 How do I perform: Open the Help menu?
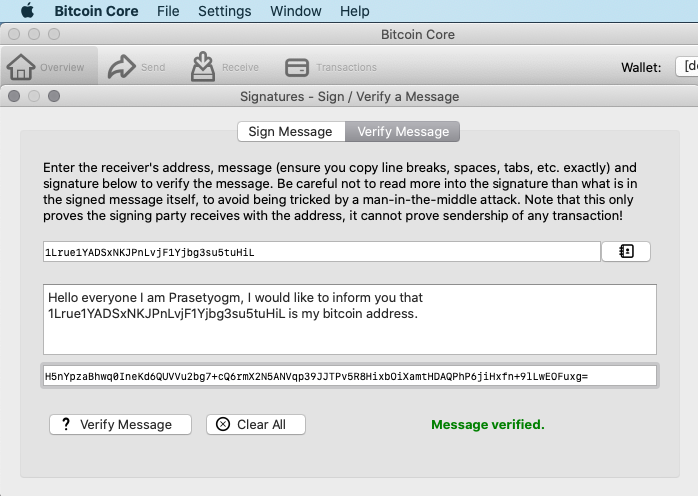354,11
